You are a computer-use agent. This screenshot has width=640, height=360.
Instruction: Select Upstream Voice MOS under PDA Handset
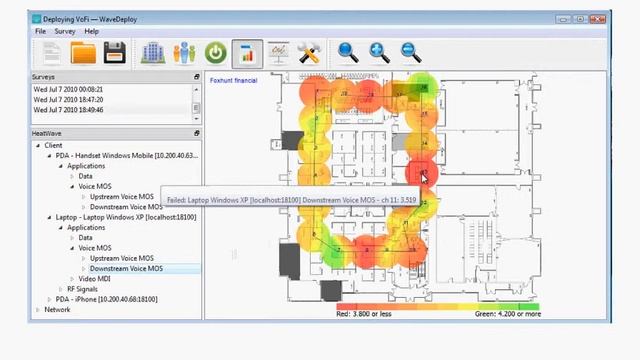pos(122,197)
